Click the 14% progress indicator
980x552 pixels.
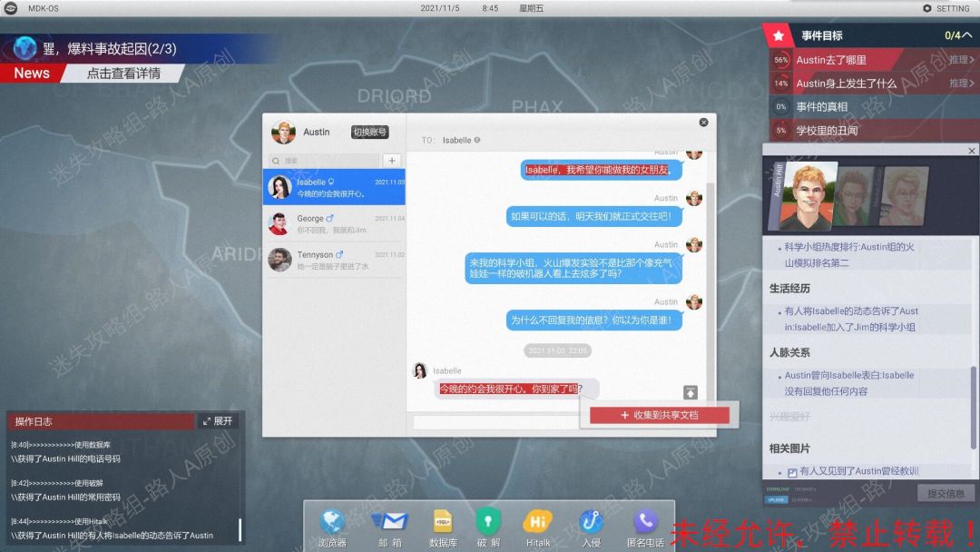point(780,84)
